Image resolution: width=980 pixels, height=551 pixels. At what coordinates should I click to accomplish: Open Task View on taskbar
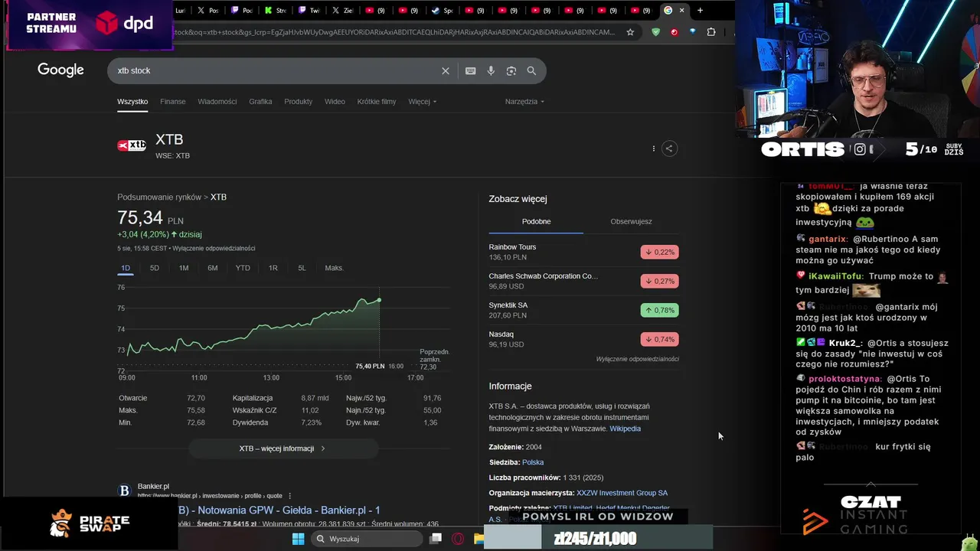pos(436,539)
